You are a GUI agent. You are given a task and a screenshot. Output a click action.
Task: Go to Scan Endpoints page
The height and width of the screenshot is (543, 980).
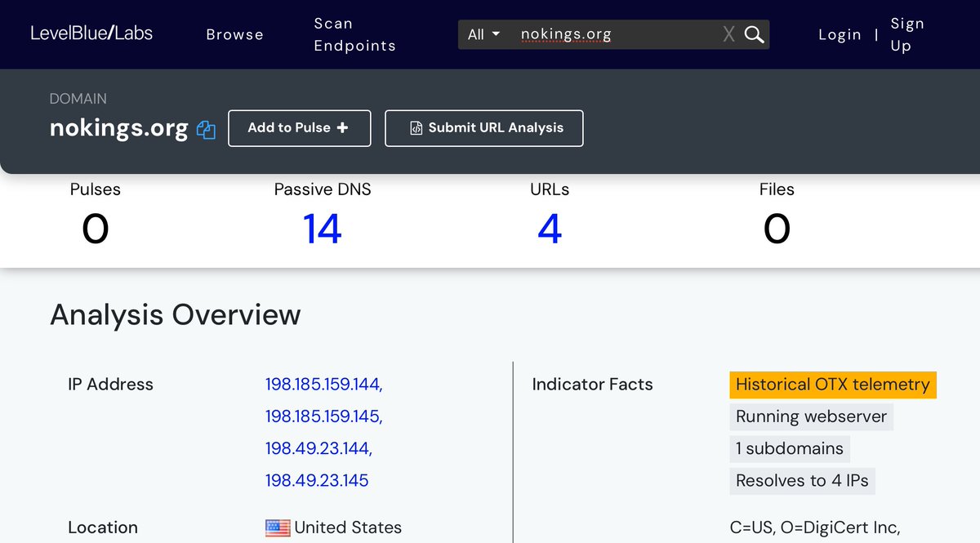(354, 34)
